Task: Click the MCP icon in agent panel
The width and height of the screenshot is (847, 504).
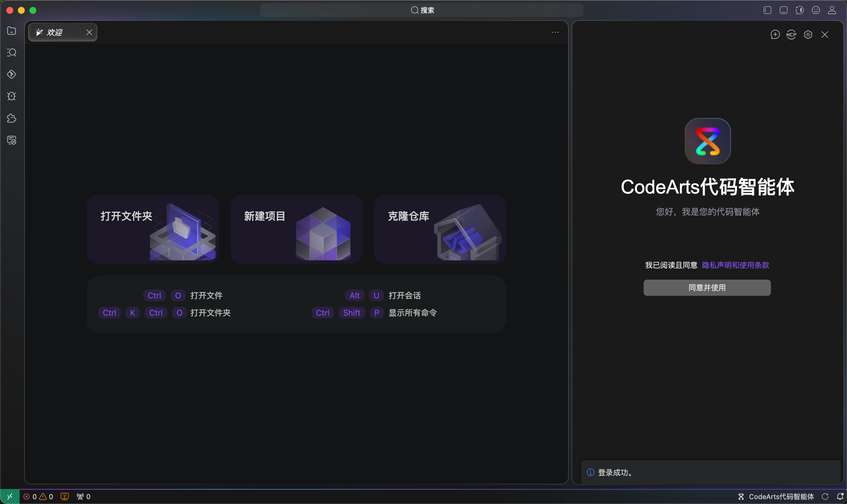Action: [791, 35]
